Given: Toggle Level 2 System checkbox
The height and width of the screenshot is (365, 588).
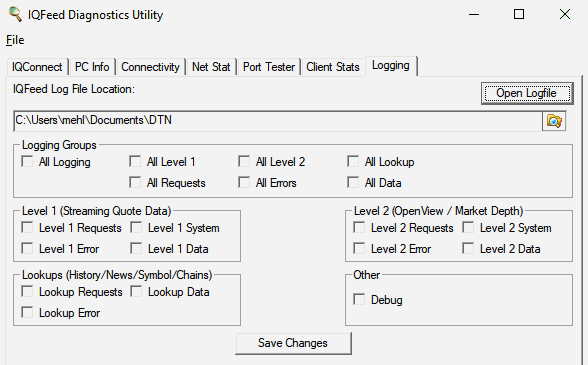Looking at the screenshot, I should coord(468,228).
